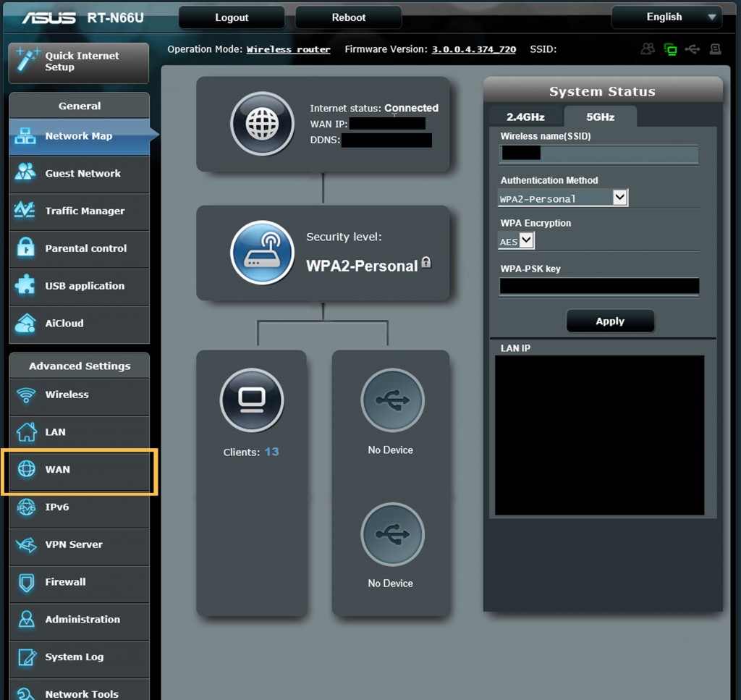The image size is (741, 700).
Task: Click the Administration user icon
Action: click(27, 619)
